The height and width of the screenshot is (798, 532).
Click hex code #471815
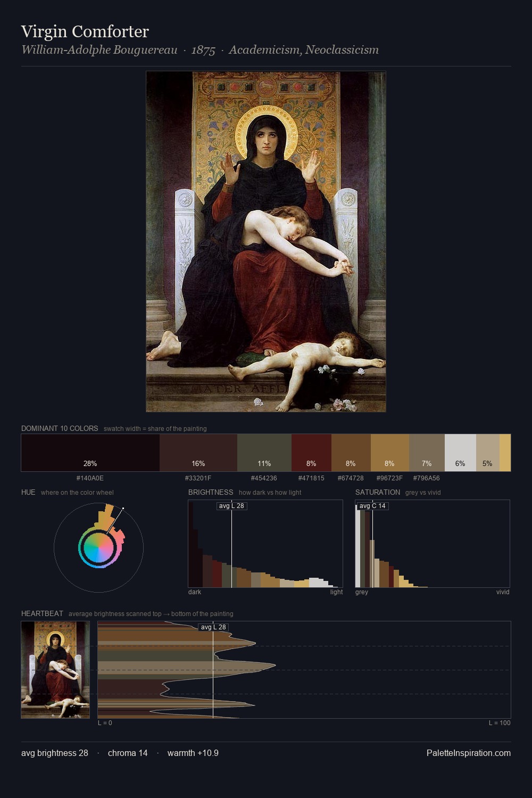311,478
